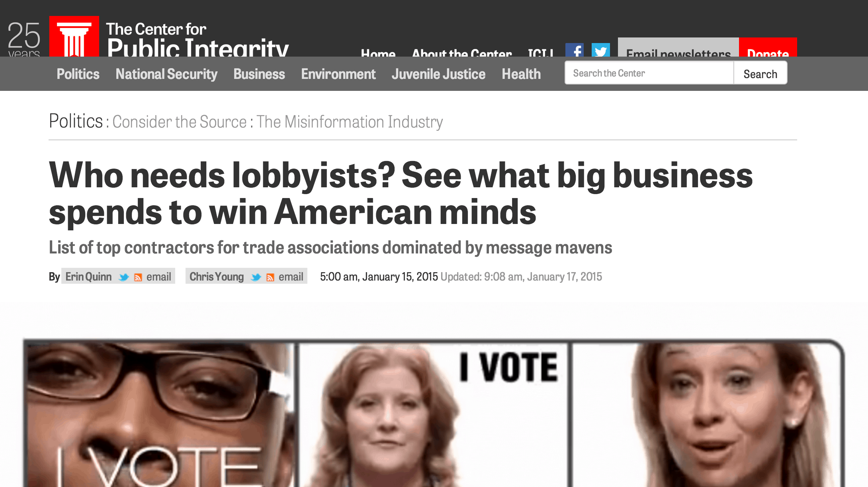Open Chris Young's Twitter icon
This screenshot has width=868, height=487.
(256, 277)
